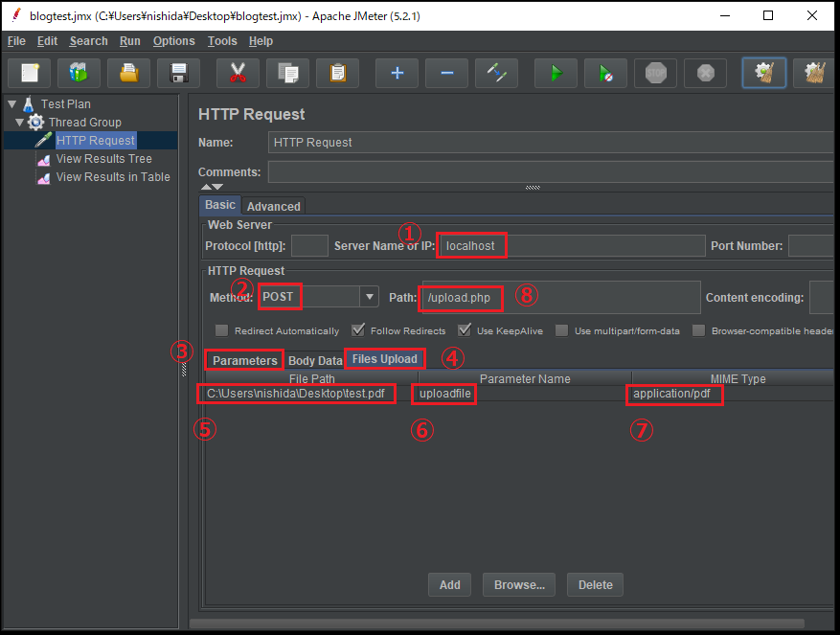Collapse the Test Plan tree node

[x=12, y=104]
